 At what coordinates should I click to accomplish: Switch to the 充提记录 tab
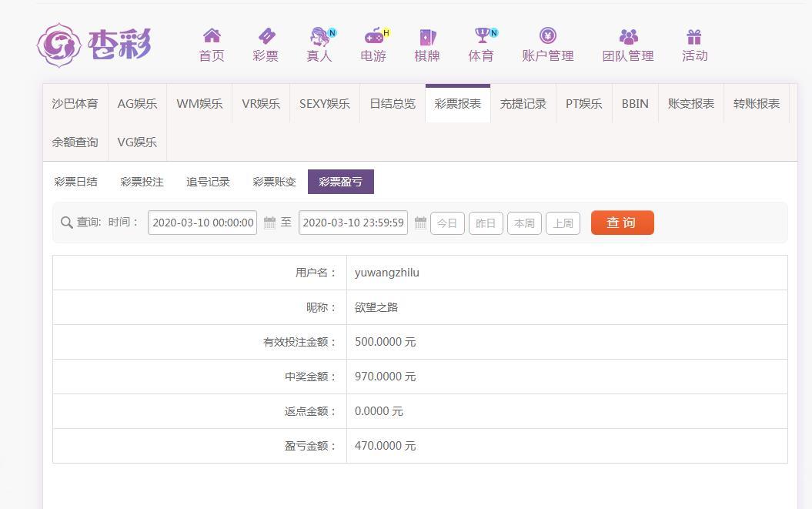[x=523, y=104]
